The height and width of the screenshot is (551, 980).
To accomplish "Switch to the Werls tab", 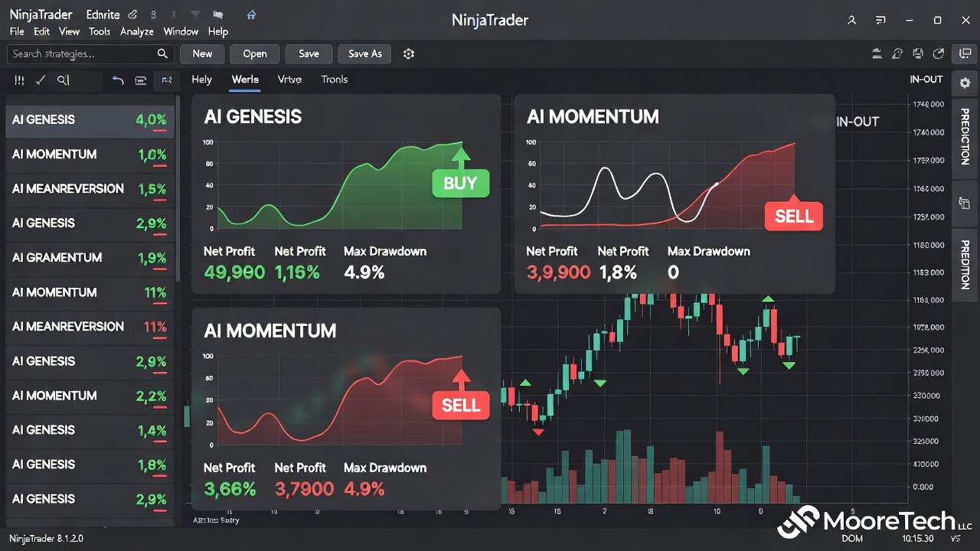I will click(x=244, y=79).
